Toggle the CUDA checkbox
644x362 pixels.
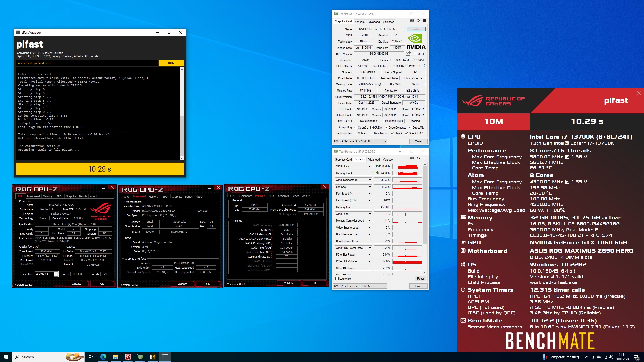click(x=372, y=128)
